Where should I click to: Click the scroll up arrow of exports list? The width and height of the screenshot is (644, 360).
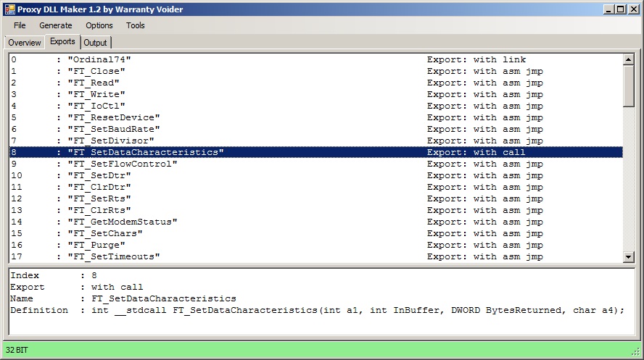[x=629, y=59]
